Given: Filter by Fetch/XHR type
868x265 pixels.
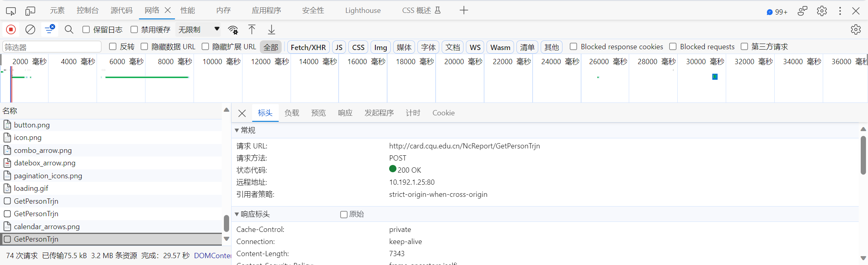Looking at the screenshot, I should click(308, 47).
